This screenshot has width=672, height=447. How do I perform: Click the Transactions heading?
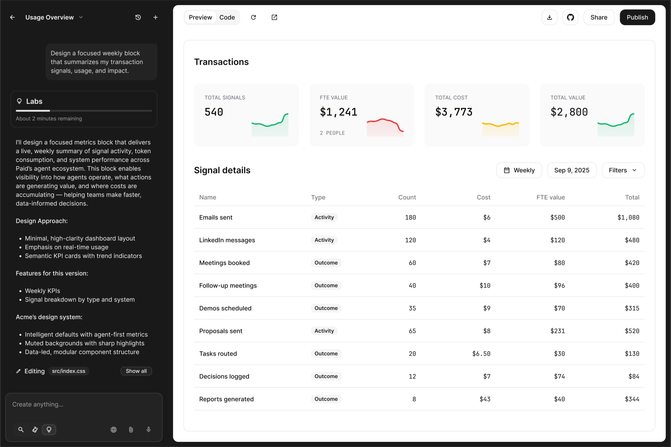pyautogui.click(x=221, y=62)
